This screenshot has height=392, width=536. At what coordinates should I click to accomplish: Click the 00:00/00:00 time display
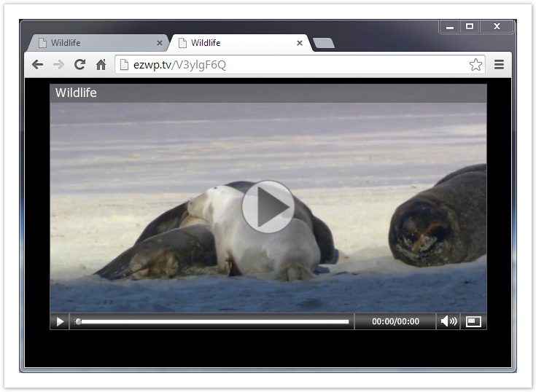(395, 321)
